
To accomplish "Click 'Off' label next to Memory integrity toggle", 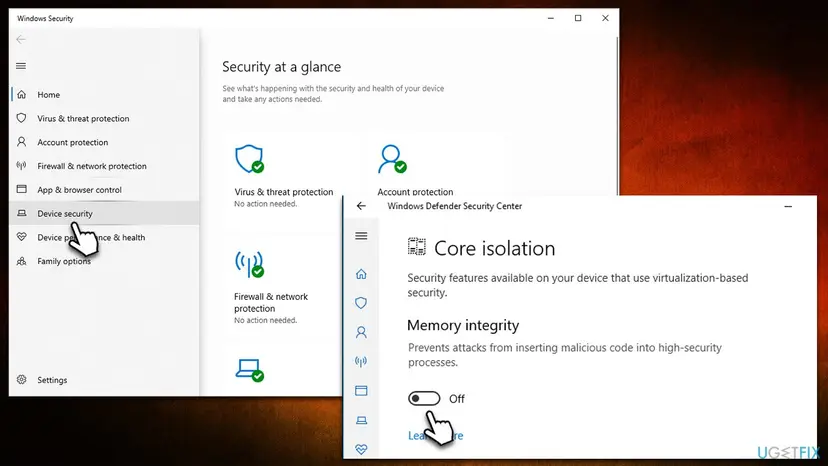I will click(x=457, y=399).
